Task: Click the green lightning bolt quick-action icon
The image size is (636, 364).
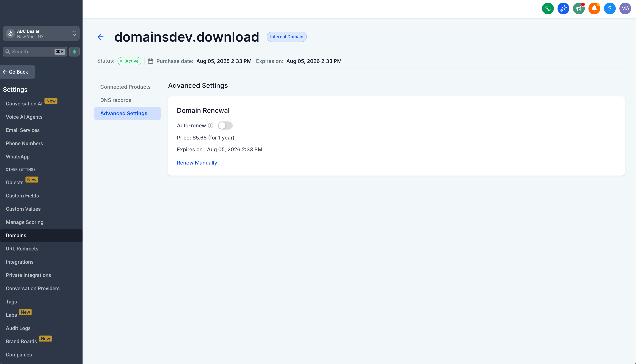Action: (x=74, y=52)
